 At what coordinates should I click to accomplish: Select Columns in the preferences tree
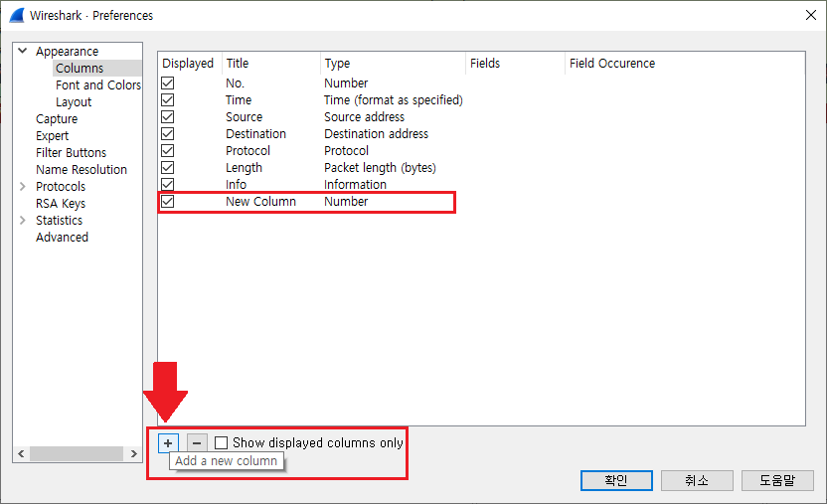tap(80, 68)
